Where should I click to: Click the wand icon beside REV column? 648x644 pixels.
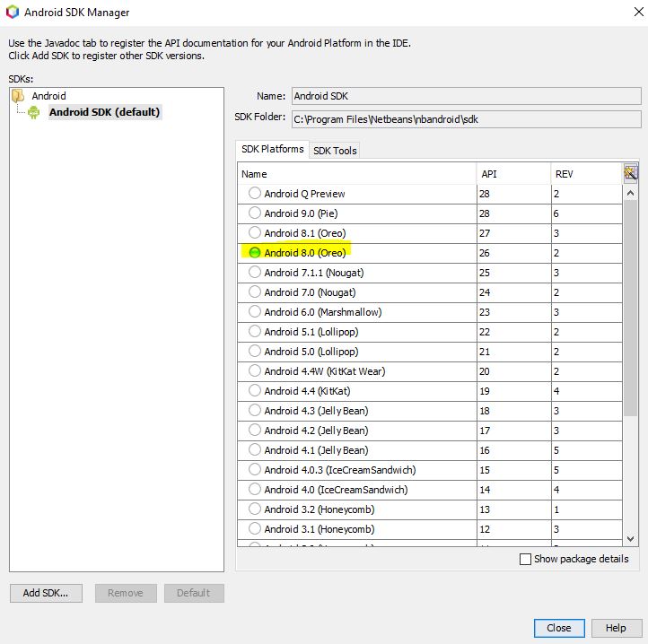point(630,173)
